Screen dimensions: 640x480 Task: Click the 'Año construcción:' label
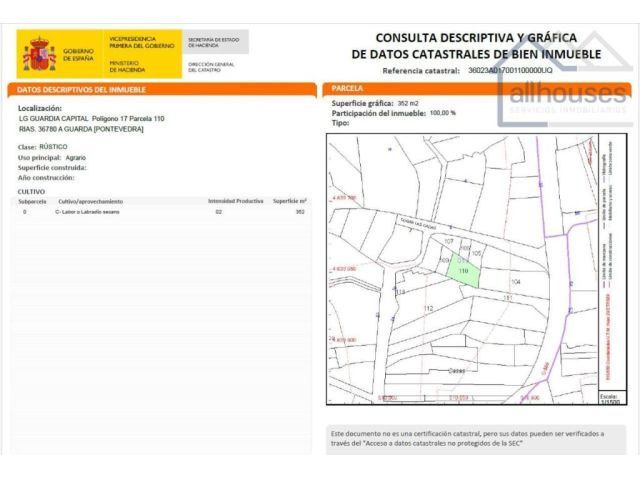click(46, 178)
